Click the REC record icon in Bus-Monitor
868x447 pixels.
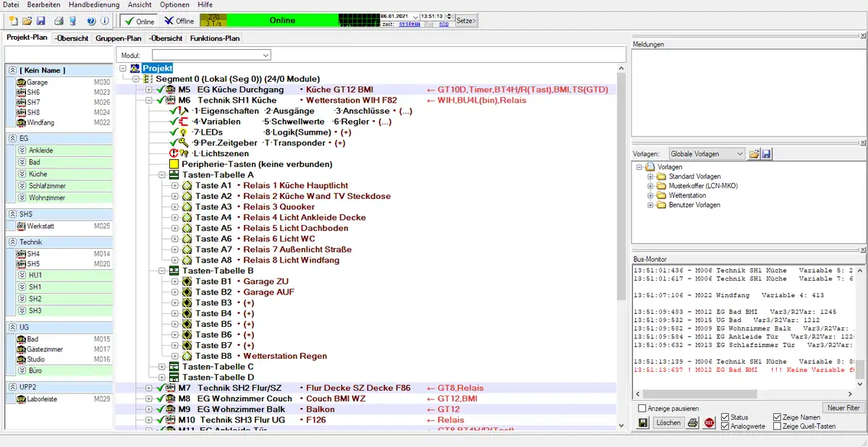(x=709, y=423)
